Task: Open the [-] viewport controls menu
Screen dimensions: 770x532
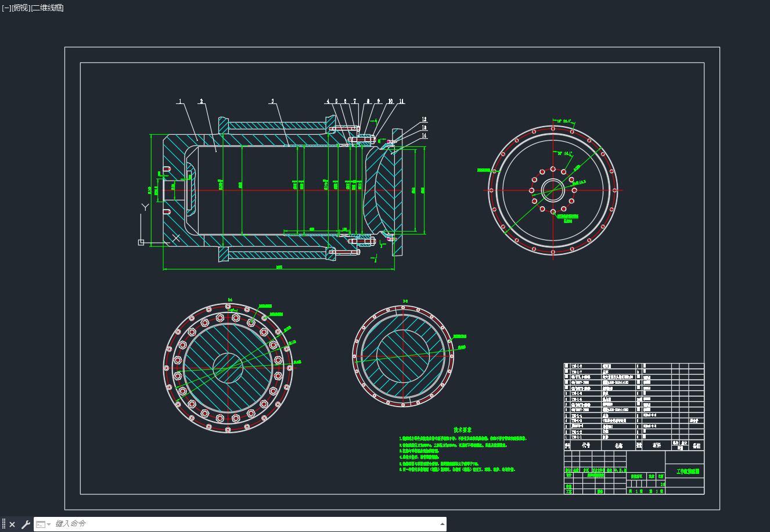Action: [7, 8]
